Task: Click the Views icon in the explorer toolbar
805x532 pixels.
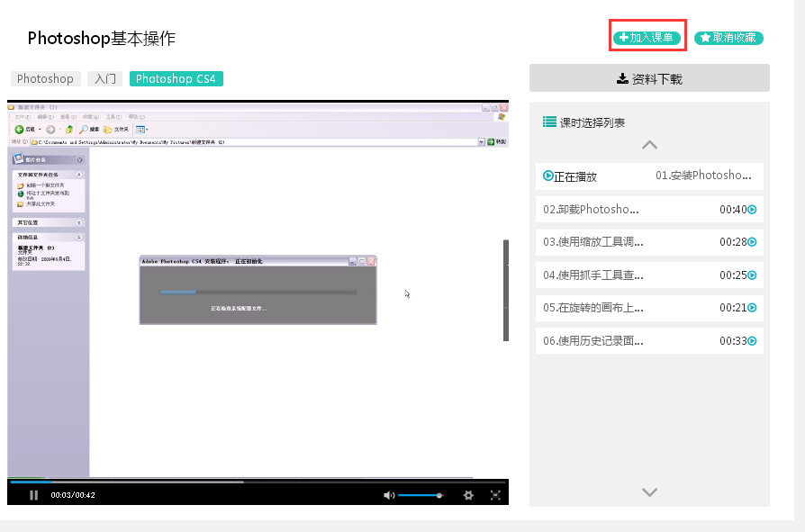Action: 141,129
